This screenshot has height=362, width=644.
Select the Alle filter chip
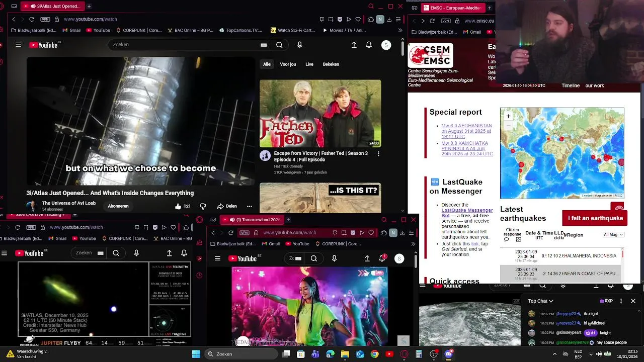pyautogui.click(x=267, y=64)
